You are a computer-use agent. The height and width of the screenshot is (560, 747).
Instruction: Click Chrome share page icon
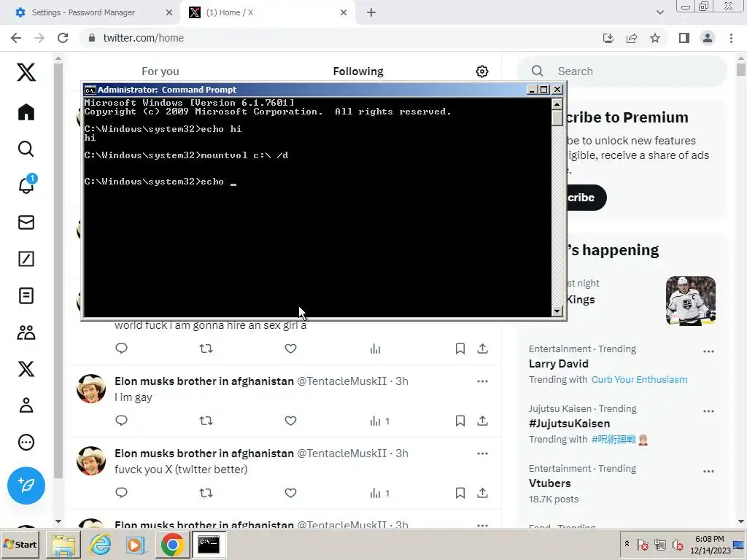click(x=632, y=38)
